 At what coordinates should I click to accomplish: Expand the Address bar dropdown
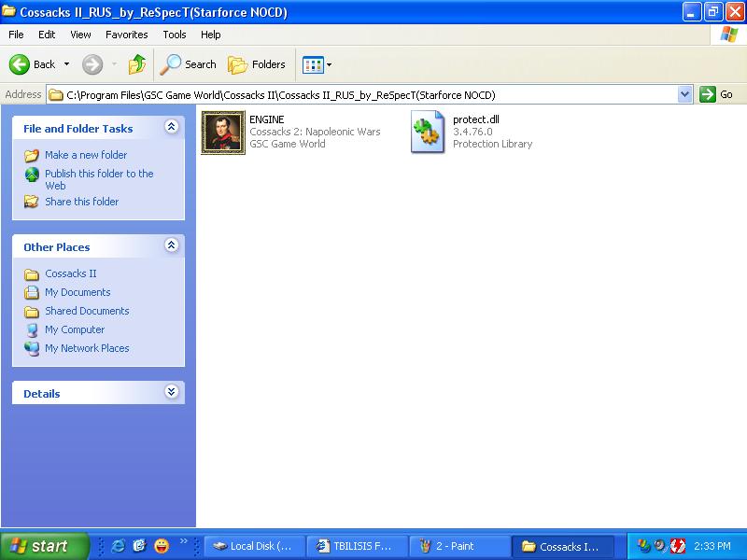click(x=684, y=94)
